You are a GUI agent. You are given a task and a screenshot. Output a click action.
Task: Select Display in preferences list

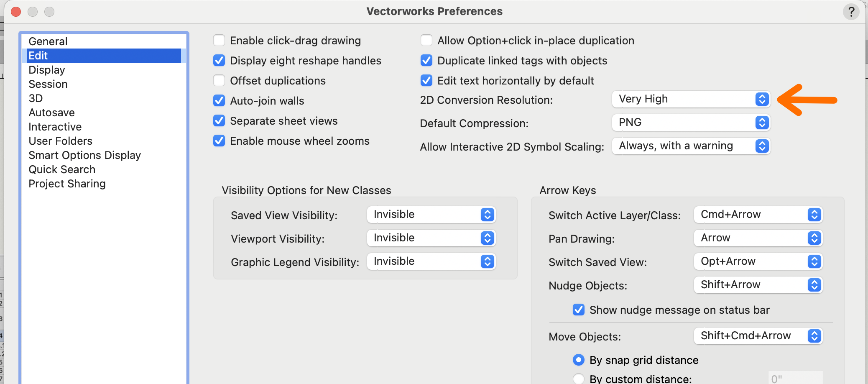pos(47,70)
